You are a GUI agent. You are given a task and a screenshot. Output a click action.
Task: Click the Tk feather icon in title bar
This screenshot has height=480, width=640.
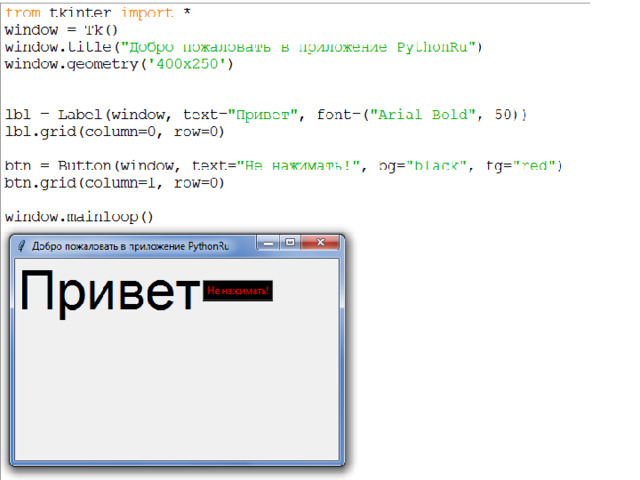(x=21, y=245)
